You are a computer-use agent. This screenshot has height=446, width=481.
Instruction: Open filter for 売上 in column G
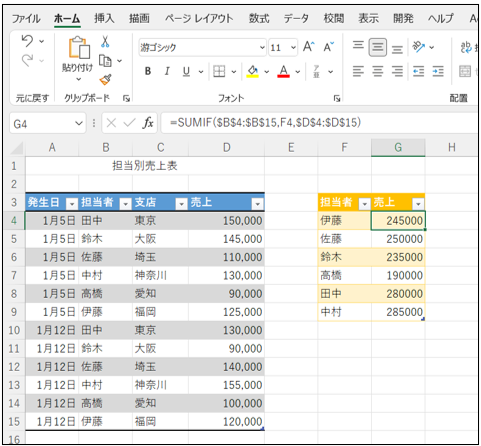click(418, 203)
